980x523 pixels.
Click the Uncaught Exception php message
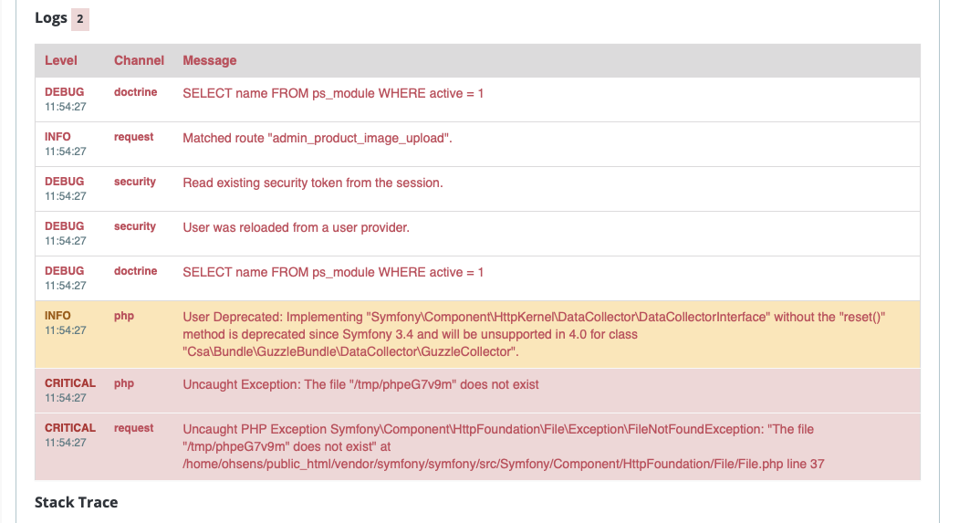pos(360,385)
